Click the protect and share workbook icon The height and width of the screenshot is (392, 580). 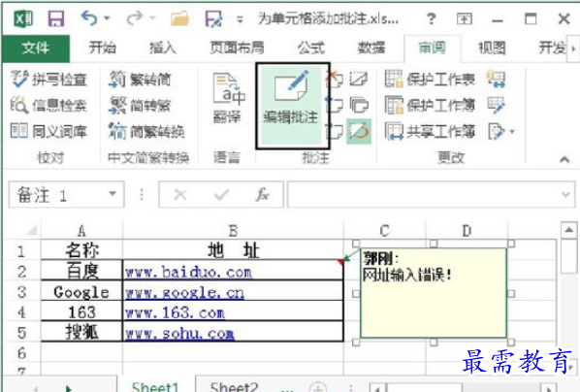496,79
